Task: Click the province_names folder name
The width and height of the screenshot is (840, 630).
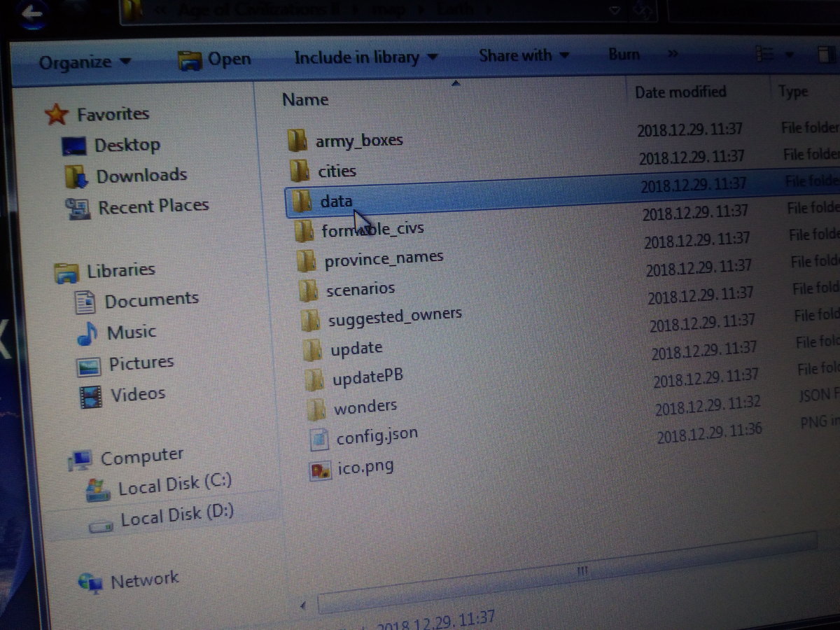Action: pyautogui.click(x=384, y=259)
